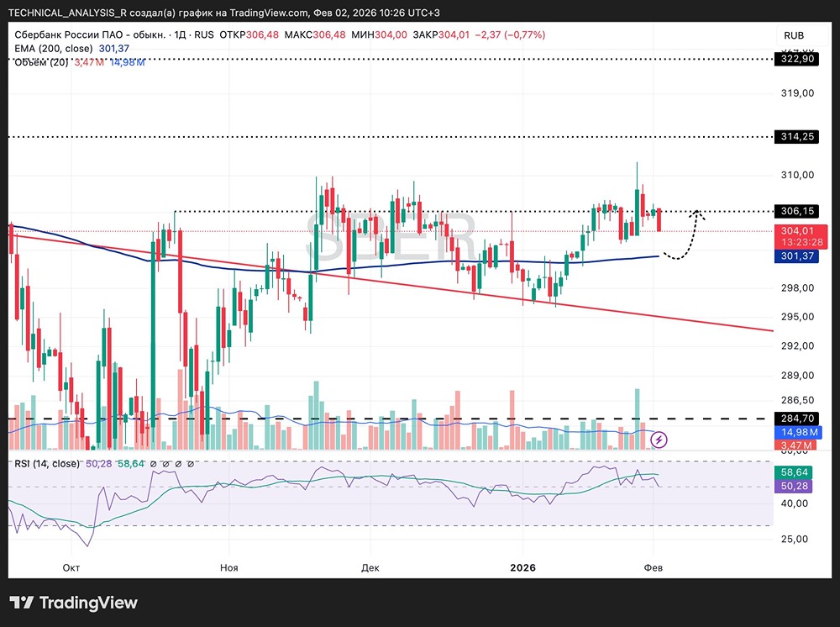Select the Объём (20) volume indicator label

tap(41, 63)
